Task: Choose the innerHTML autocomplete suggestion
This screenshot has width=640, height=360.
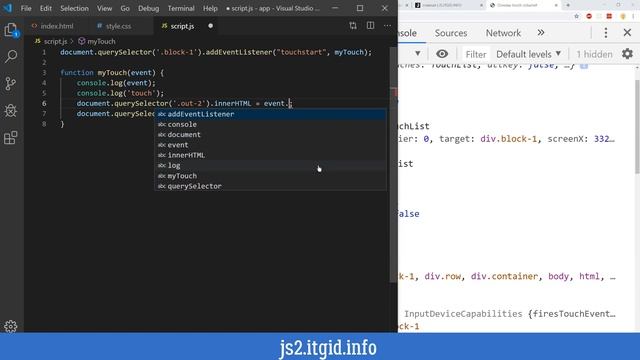Action: 270,155
